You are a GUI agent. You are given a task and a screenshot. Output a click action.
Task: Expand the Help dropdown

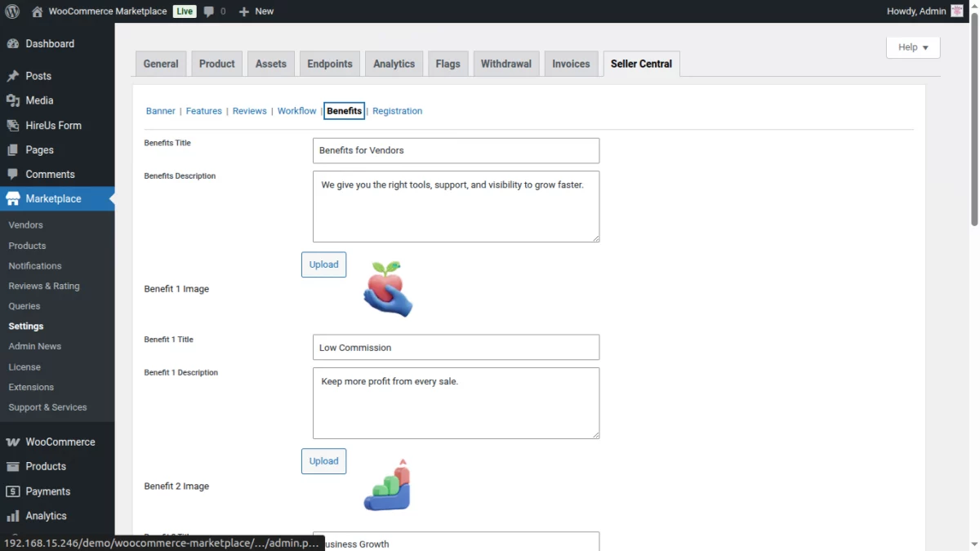click(x=913, y=47)
